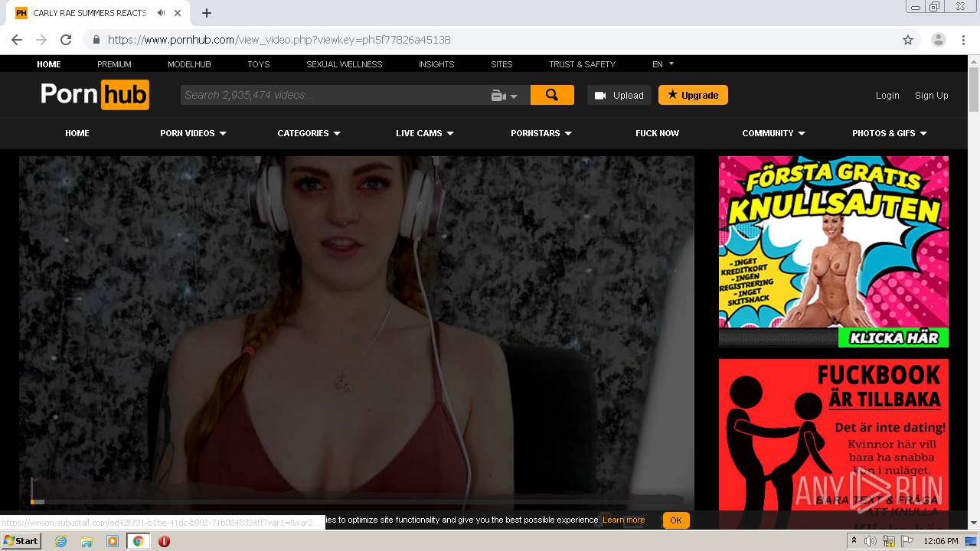Viewport: 980px width, 551px height.
Task: Open the cookie notice Learn more link
Action: 624,520
